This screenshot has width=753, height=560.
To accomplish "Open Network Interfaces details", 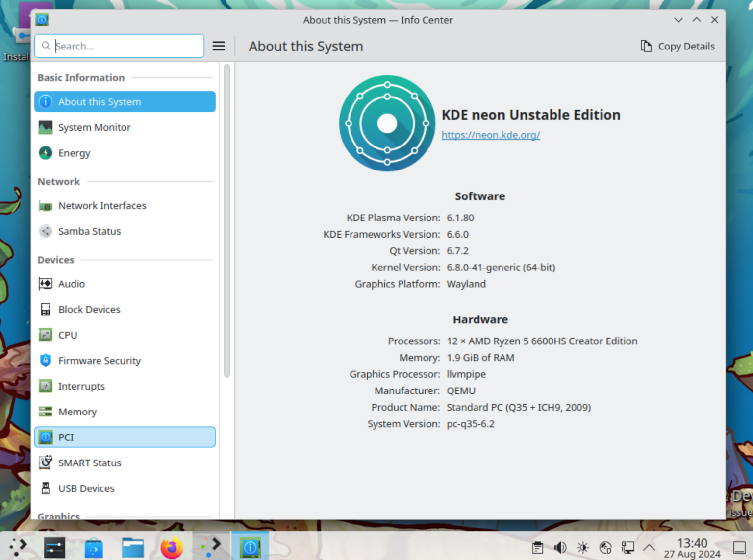I will click(x=102, y=205).
